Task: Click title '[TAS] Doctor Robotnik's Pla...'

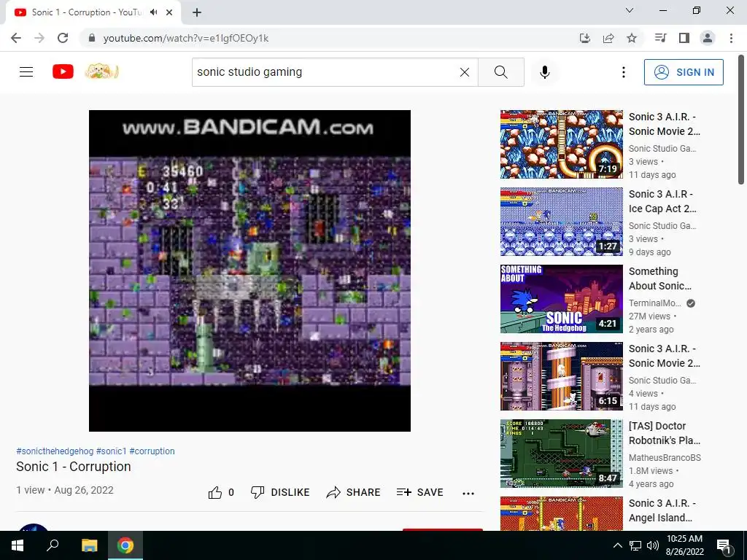Action: (664, 433)
